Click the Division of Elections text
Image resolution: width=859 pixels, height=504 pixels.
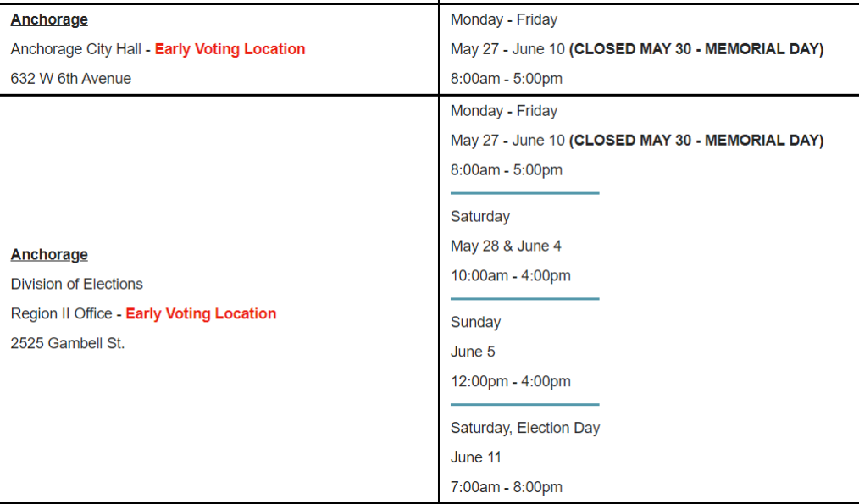pyautogui.click(x=76, y=284)
